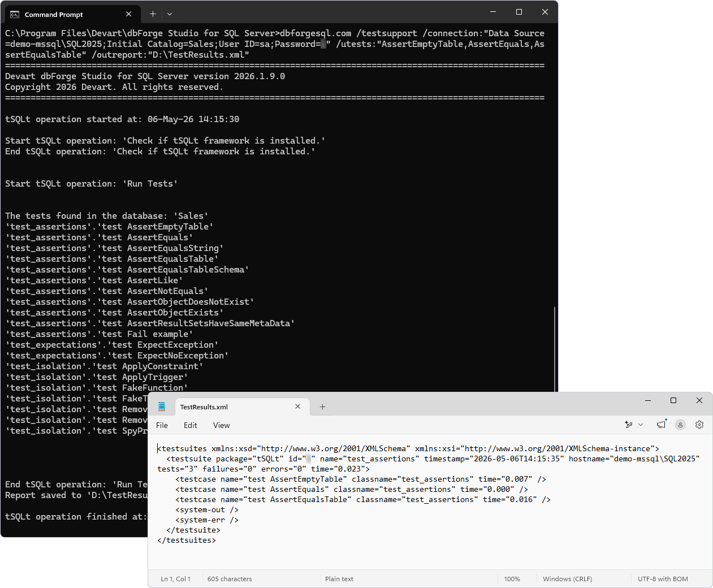Click the 'test AssertEqualsTableSchema' terminal line
Image resolution: width=713 pixels, height=588 pixels.
(127, 270)
